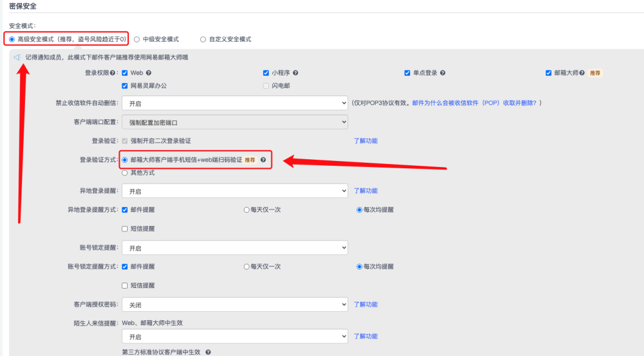
Task: Select 每次均提醒 for 异地登录提醒方式
Action: [x=360, y=210]
